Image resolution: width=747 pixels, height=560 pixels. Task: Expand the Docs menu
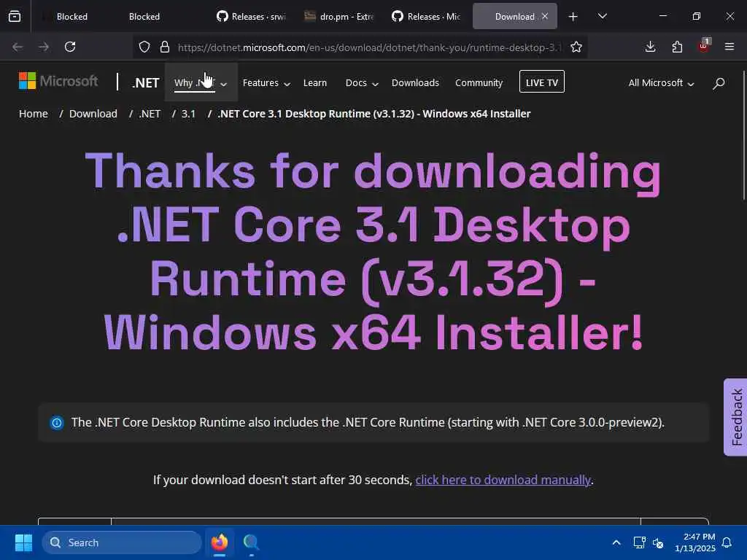pos(362,83)
